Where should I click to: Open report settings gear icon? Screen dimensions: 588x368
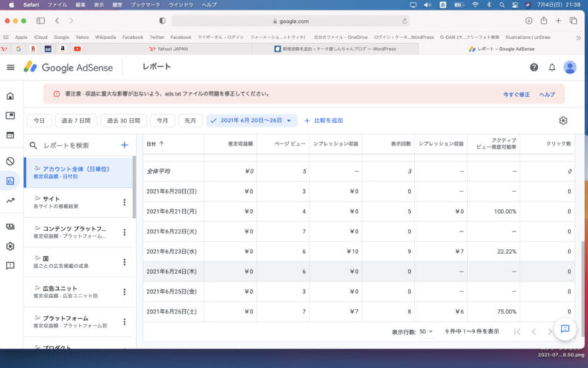click(x=563, y=121)
